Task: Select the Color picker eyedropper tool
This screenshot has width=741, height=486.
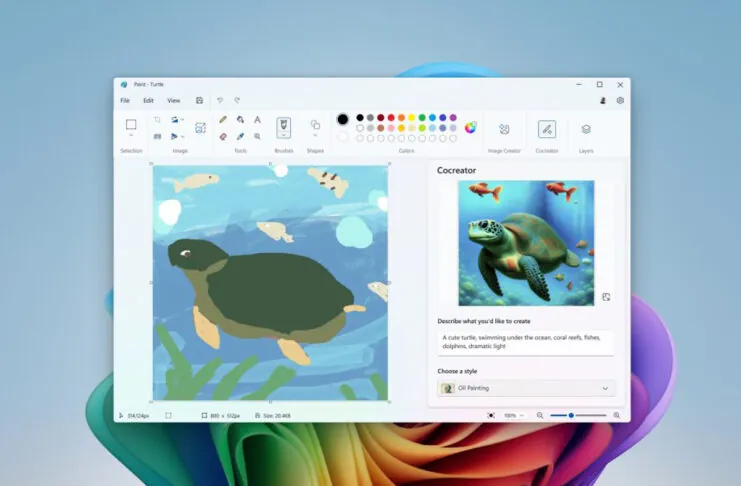Action: (x=240, y=137)
